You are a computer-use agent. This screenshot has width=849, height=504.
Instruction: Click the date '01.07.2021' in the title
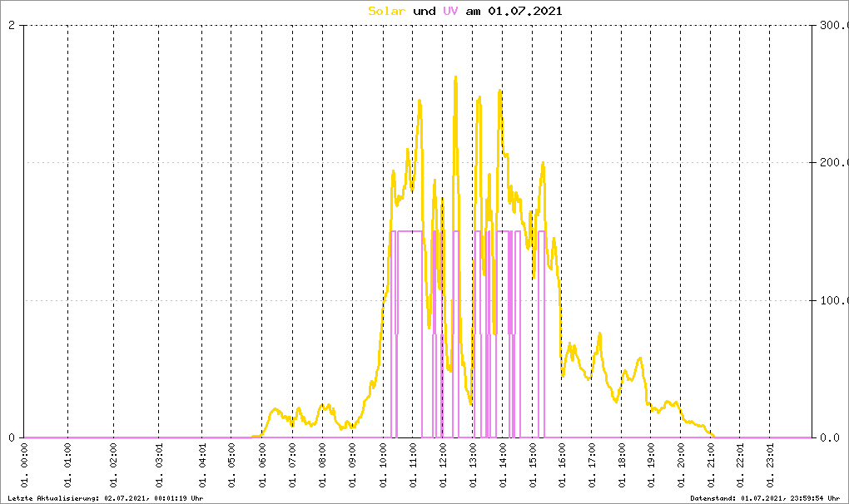click(524, 11)
